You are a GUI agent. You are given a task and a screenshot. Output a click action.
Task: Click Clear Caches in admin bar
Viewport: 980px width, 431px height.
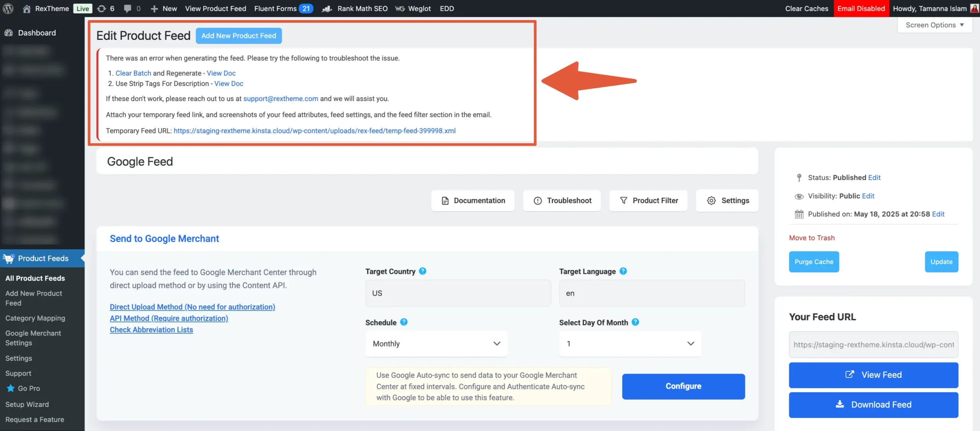[x=807, y=8]
